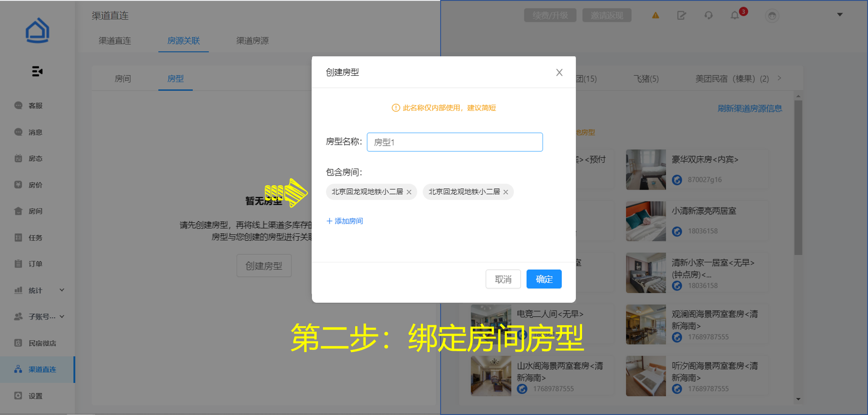The width and height of the screenshot is (868, 415).
Task: Remove second 北京回龙观地铁小二居 room tag
Action: [506, 192]
